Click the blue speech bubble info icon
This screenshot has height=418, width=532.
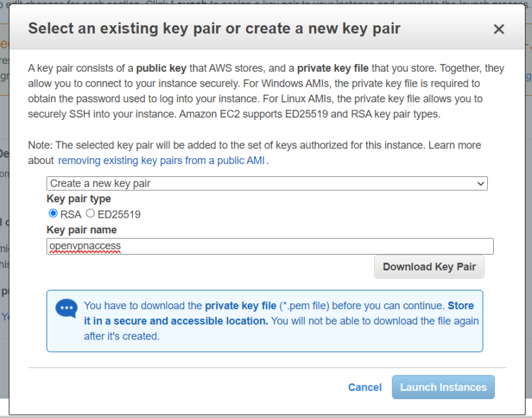point(66,308)
